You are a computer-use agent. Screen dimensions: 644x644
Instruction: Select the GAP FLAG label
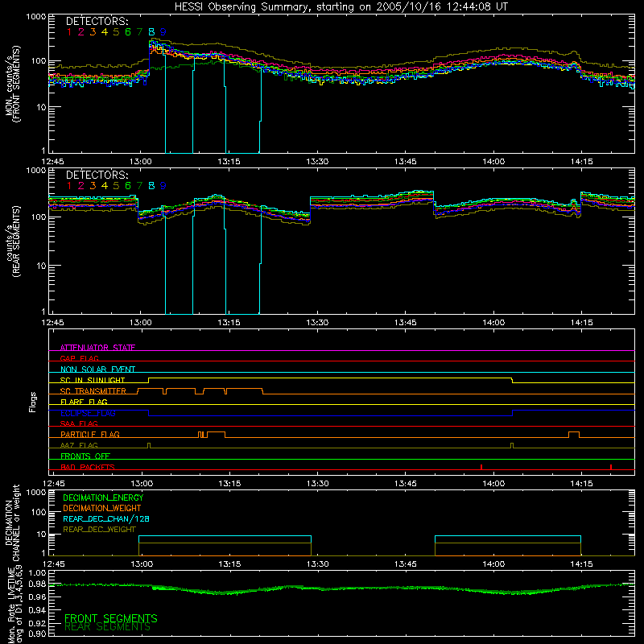coord(79,358)
